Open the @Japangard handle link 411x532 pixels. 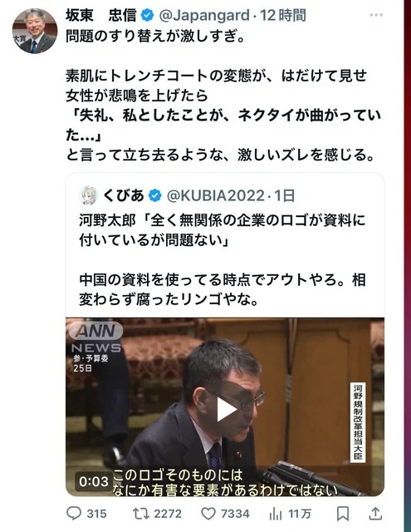204,16
